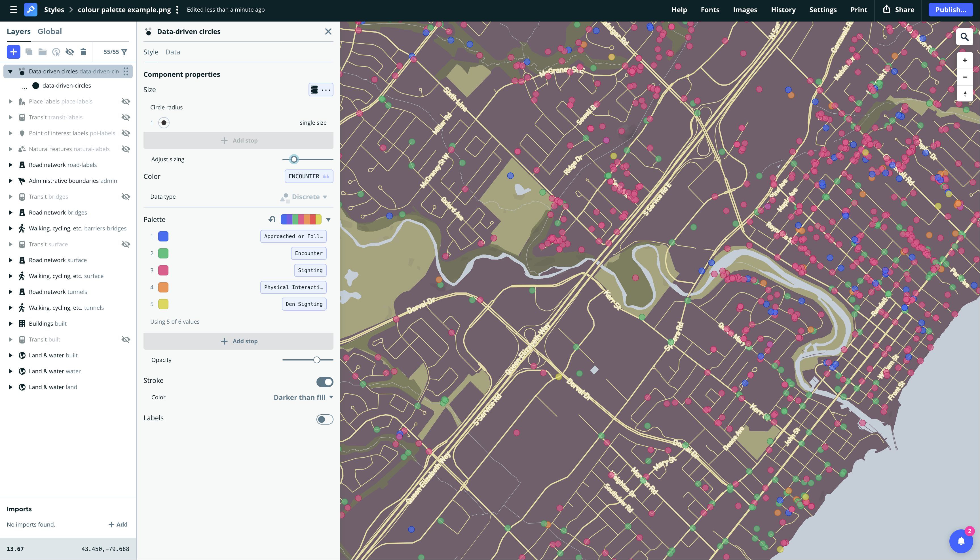Open the Discrete data type dropdown
Viewport: 980px width, 560px height.
pyautogui.click(x=304, y=197)
